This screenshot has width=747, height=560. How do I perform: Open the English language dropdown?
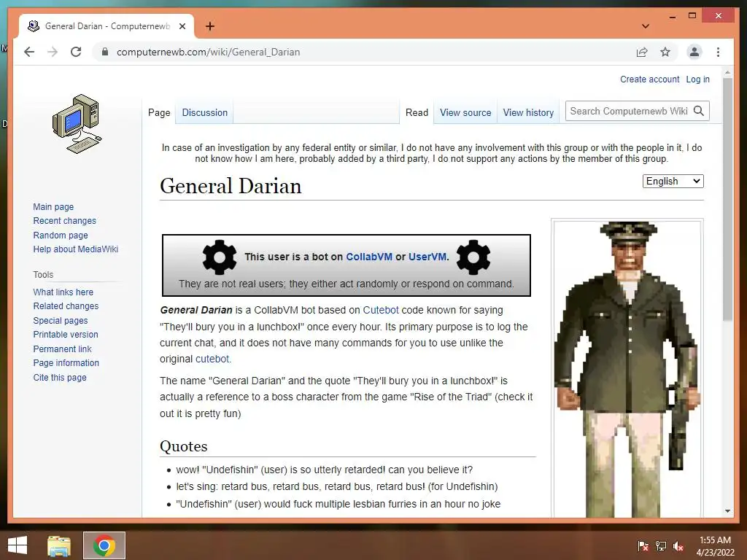pos(673,181)
